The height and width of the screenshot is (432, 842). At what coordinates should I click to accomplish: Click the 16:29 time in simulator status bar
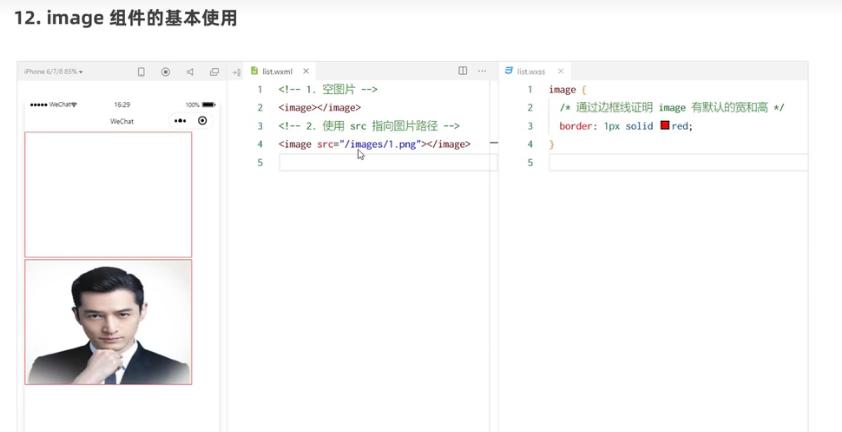coord(122,105)
